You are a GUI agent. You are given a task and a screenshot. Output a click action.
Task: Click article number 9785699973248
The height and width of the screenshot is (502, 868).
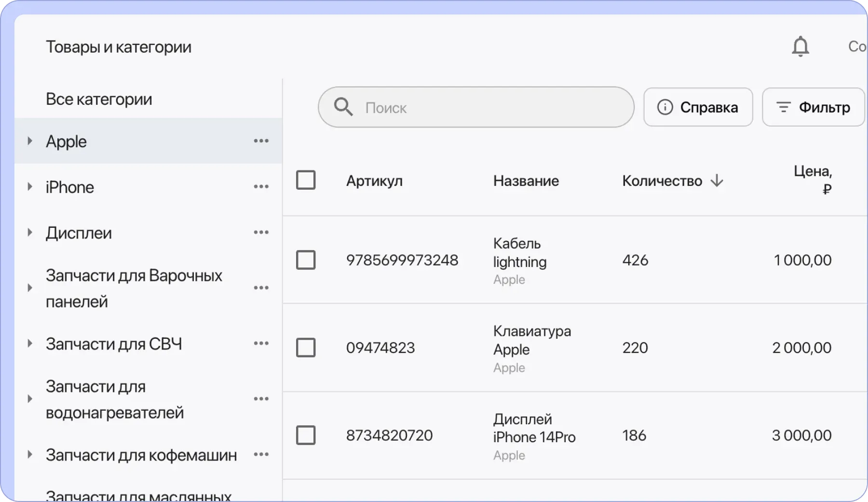pyautogui.click(x=402, y=260)
